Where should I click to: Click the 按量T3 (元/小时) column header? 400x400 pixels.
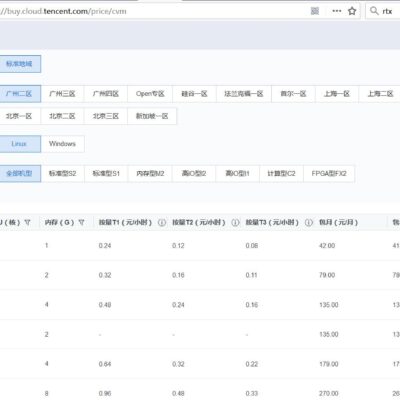(x=272, y=222)
